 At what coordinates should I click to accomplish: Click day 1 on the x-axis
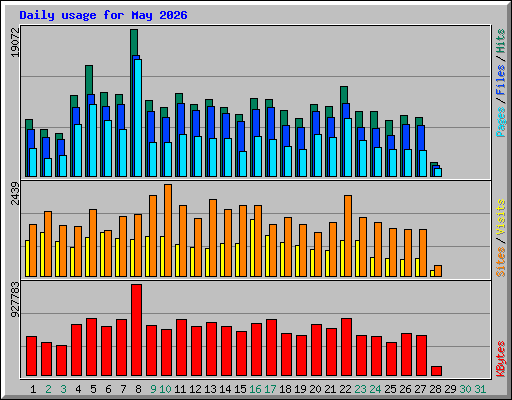(33, 389)
